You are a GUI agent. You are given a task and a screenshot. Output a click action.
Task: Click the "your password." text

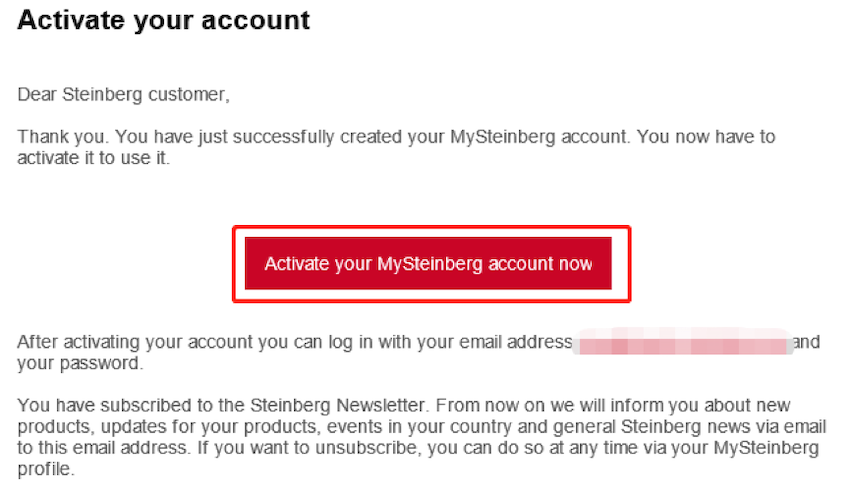[80, 363]
